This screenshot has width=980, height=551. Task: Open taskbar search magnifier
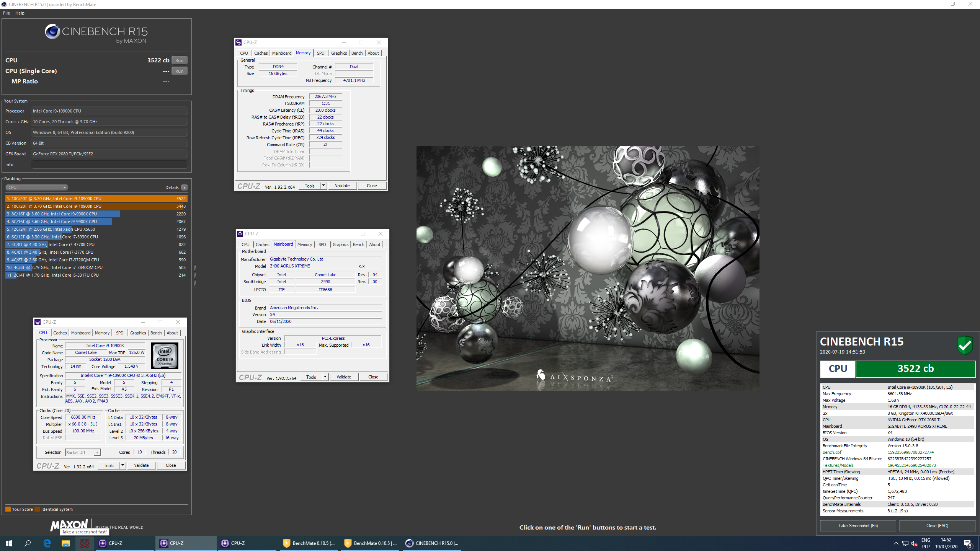click(x=28, y=543)
